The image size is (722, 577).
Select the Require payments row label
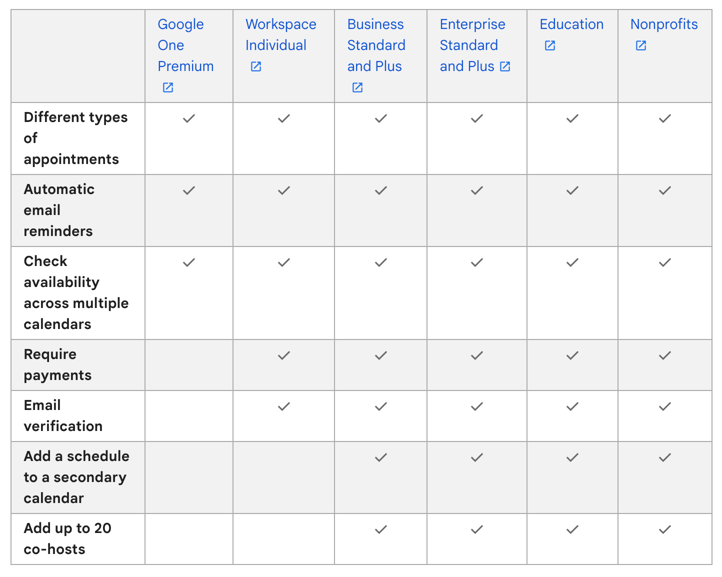(x=57, y=365)
